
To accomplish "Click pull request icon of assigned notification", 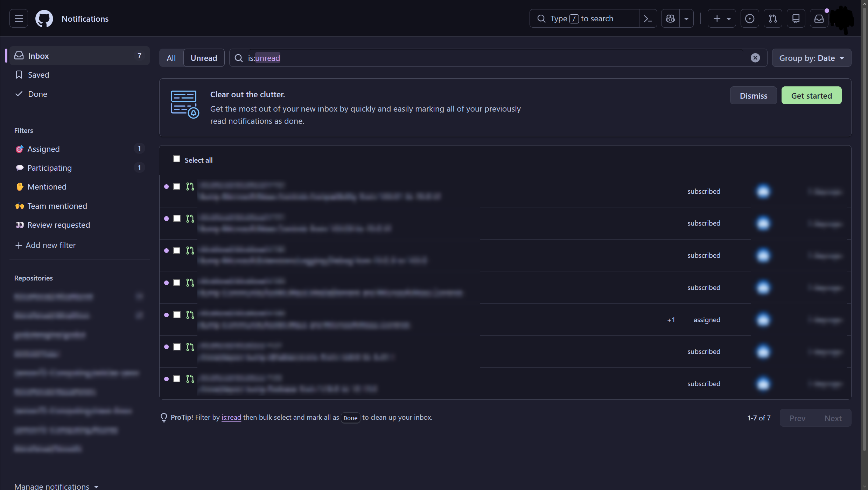I will coord(190,315).
